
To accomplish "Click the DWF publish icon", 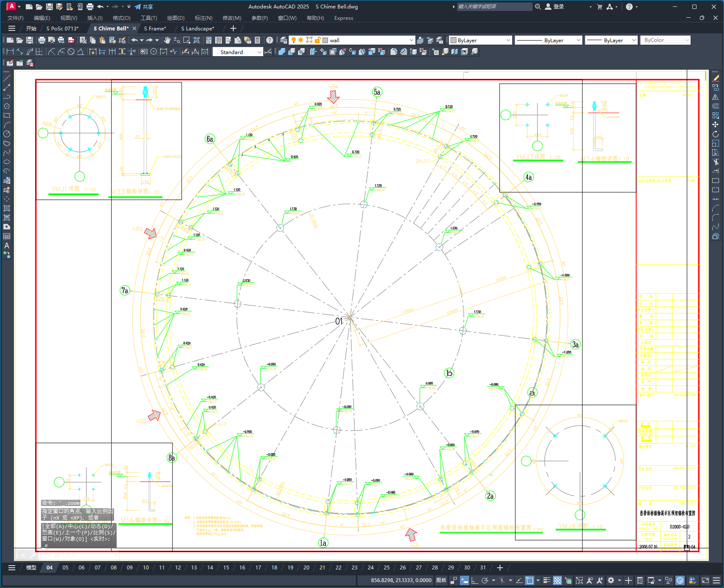I will click(x=71, y=40).
